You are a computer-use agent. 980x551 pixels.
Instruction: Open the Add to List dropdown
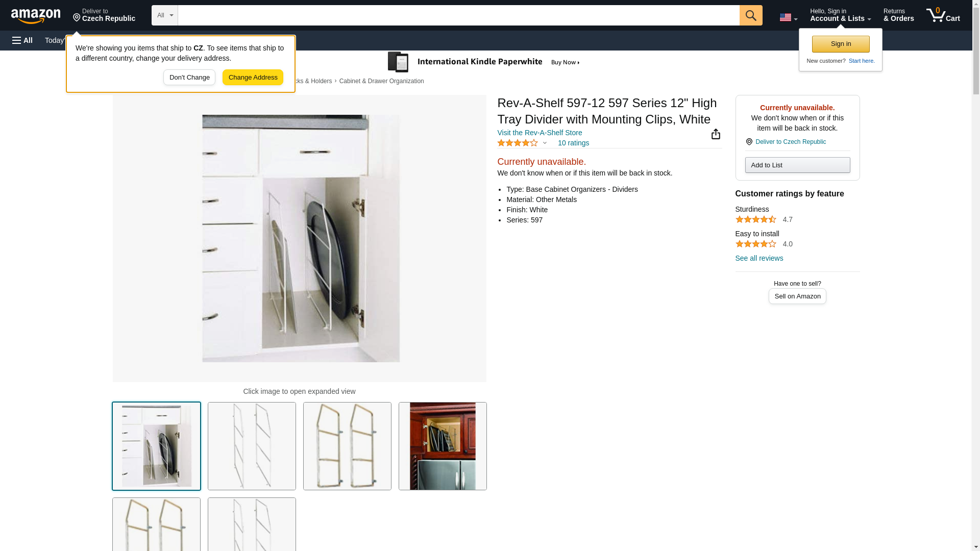point(797,165)
